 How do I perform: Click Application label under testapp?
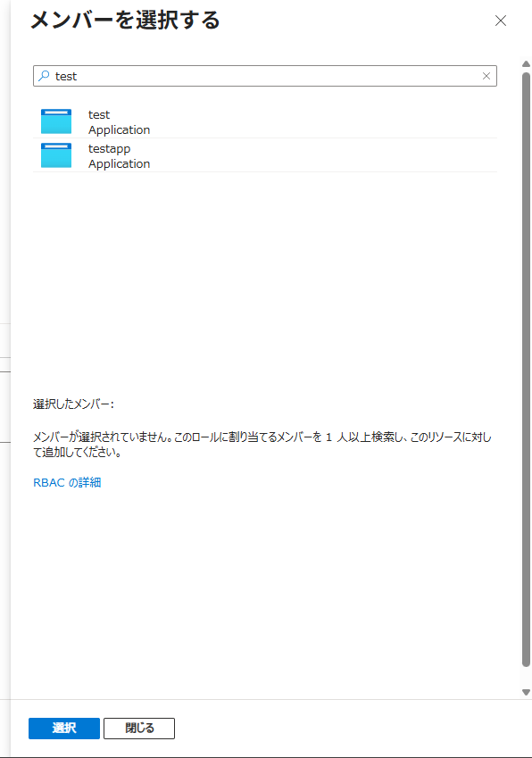click(120, 163)
